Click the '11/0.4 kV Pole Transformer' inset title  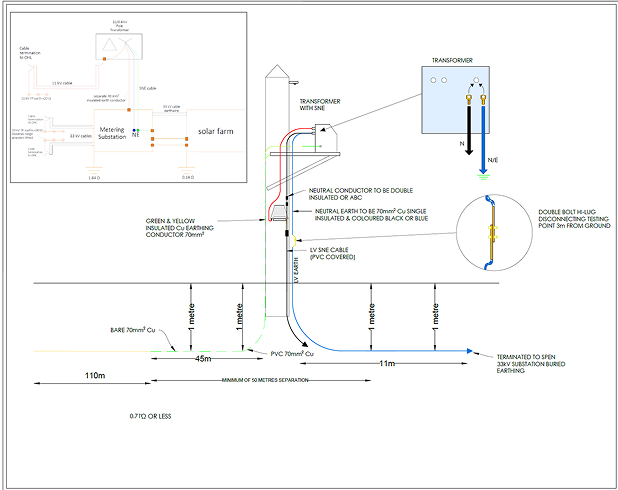point(119,26)
